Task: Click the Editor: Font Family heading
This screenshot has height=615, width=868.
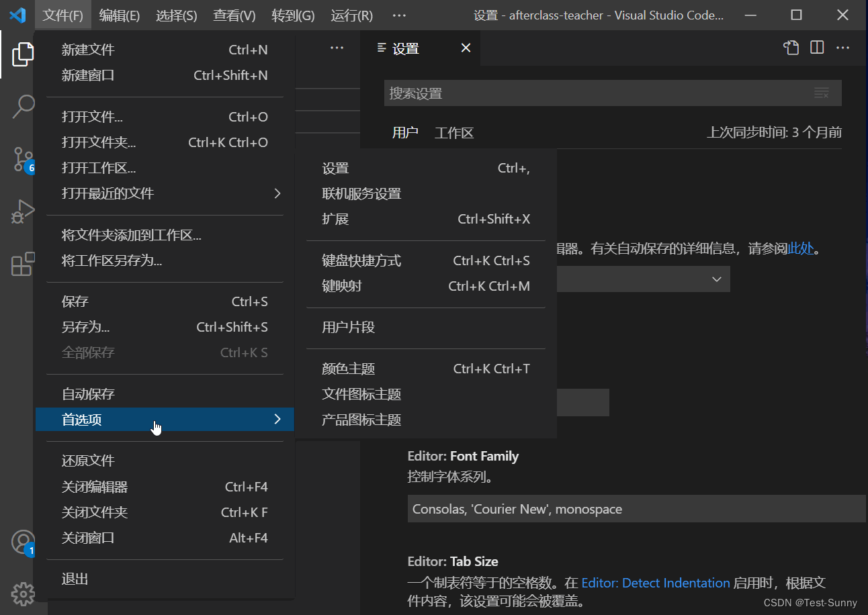Action: pyautogui.click(x=463, y=456)
